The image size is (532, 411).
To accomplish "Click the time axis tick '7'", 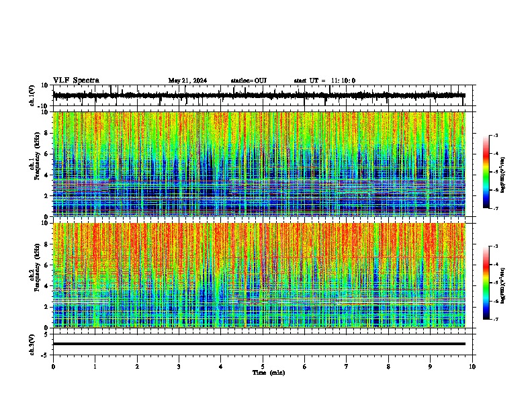I will pos(347,367).
